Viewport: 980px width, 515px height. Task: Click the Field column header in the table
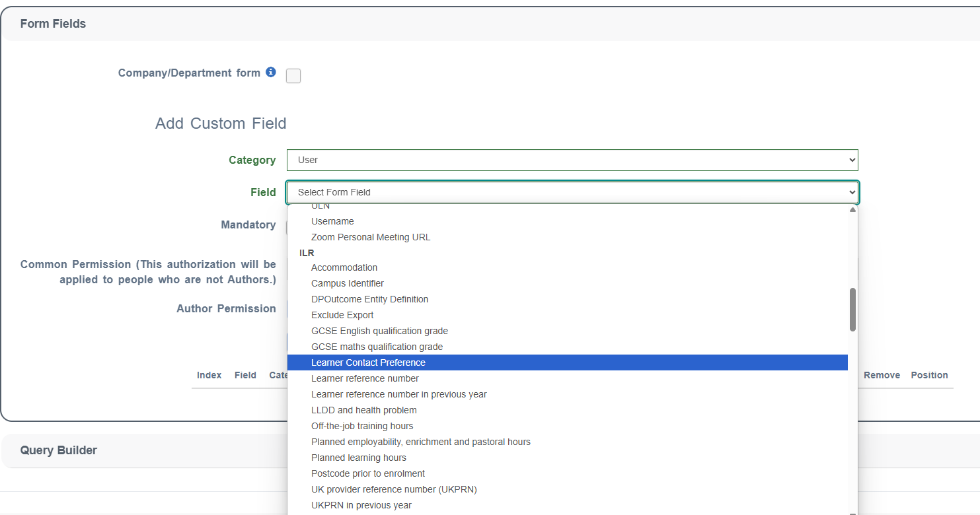tap(245, 375)
